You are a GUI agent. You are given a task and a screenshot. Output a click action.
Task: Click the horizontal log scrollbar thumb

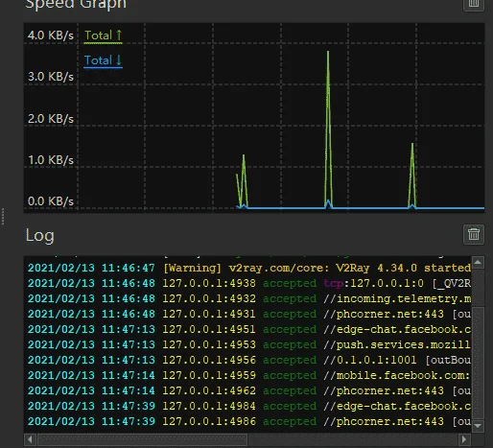coord(142,439)
